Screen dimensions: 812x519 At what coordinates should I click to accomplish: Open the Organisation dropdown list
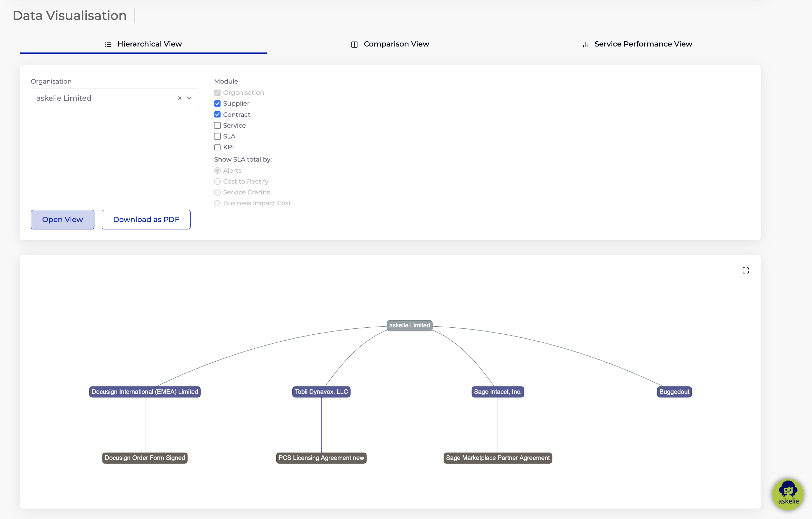(189, 98)
